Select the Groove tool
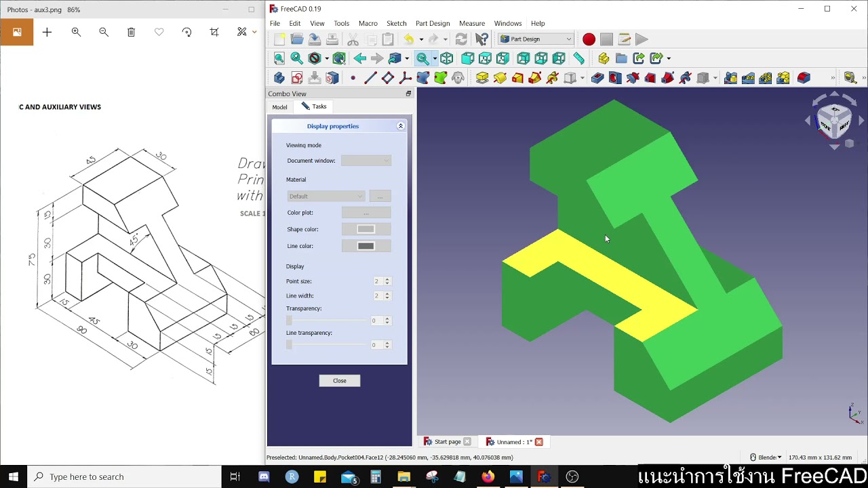The image size is (868, 488). pyautogui.click(x=633, y=78)
